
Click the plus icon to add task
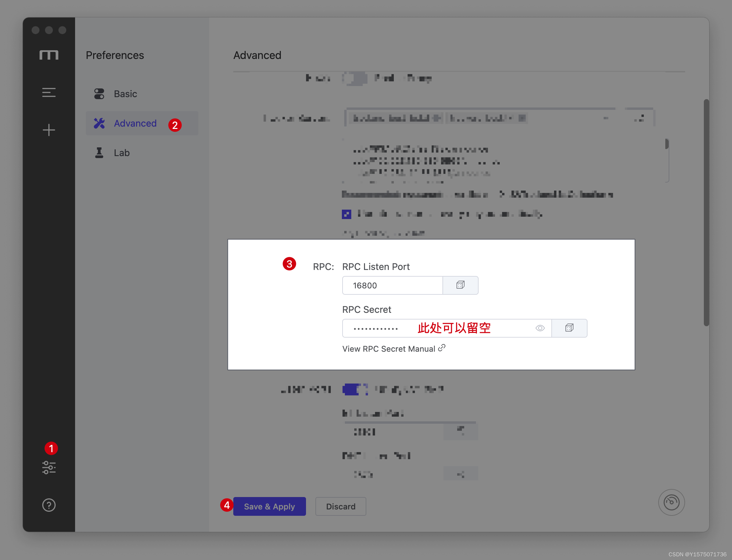click(x=49, y=130)
